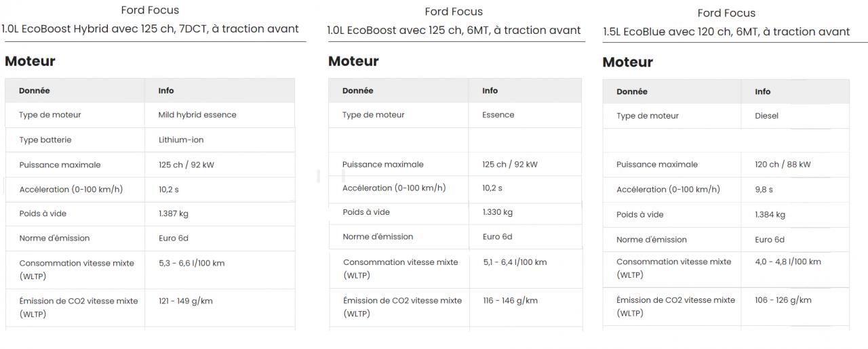
Task: Select the 'Diesel' engine type cell
Action: tap(766, 116)
